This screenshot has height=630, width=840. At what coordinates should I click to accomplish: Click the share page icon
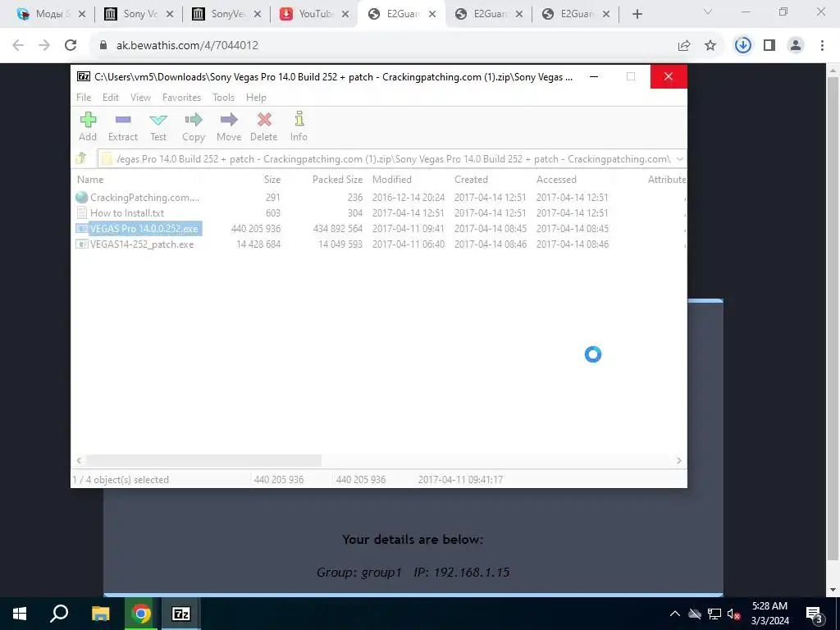pos(684,46)
